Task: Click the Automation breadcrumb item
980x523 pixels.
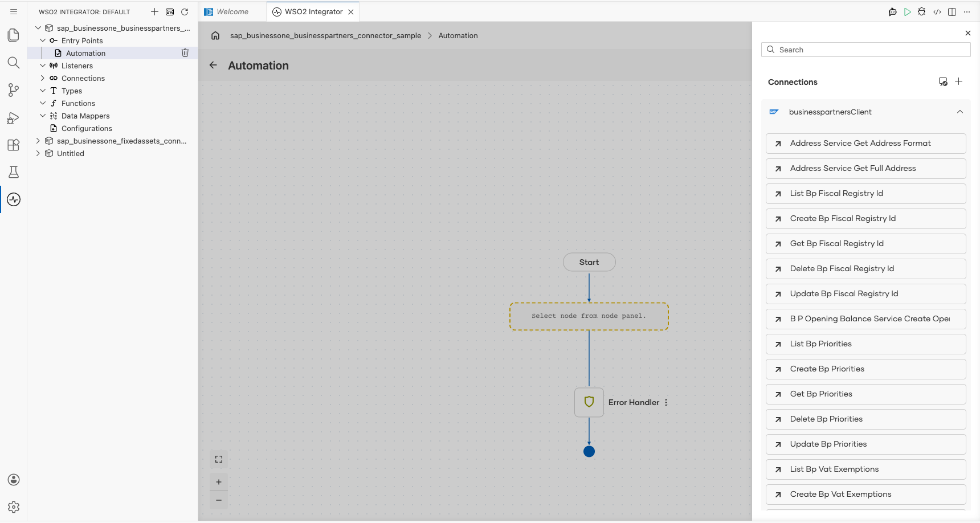Action: pyautogui.click(x=458, y=35)
